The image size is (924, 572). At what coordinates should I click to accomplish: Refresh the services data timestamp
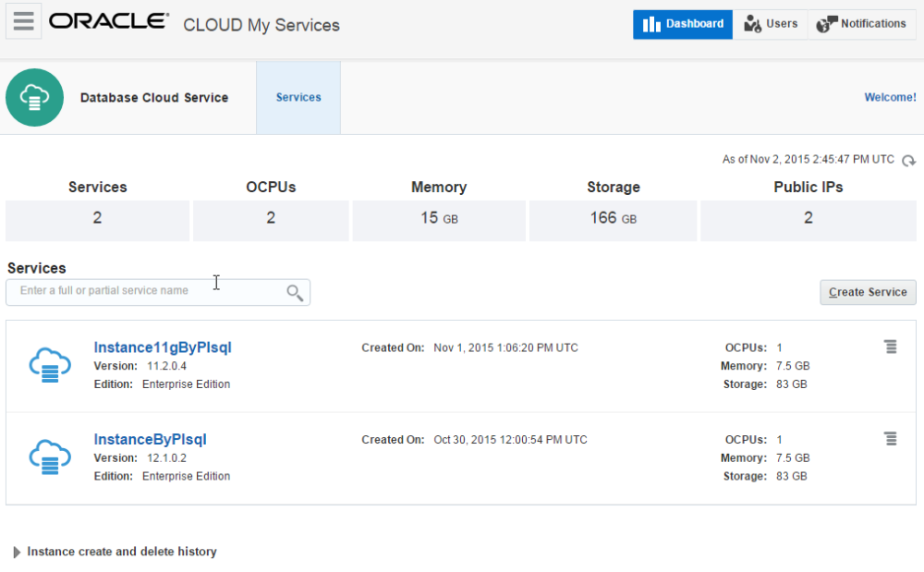coord(909,160)
